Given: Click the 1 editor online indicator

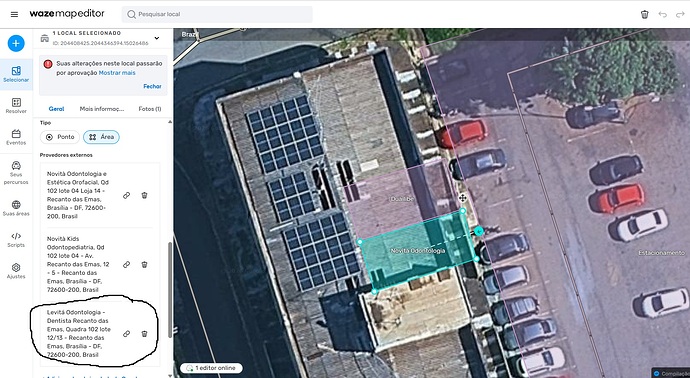Looking at the screenshot, I should [x=211, y=368].
